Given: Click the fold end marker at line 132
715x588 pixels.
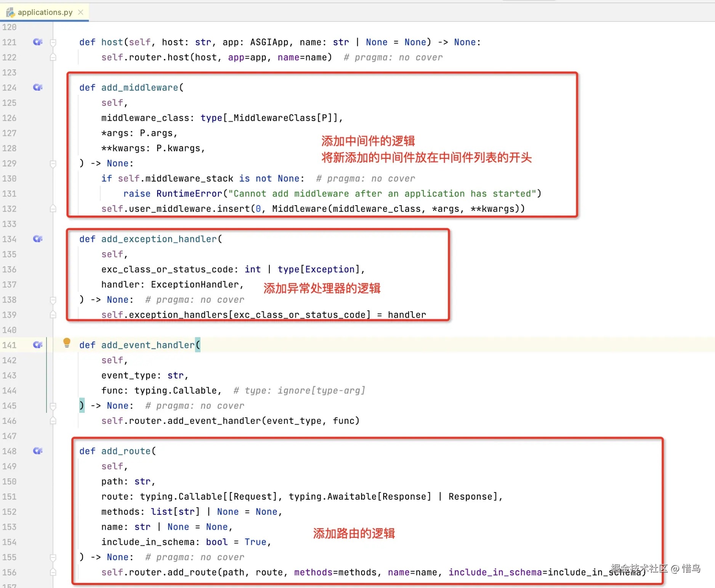Looking at the screenshot, I should point(53,209).
